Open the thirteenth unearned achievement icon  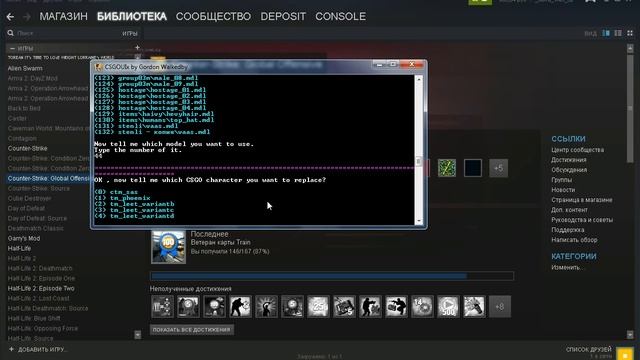474,307
